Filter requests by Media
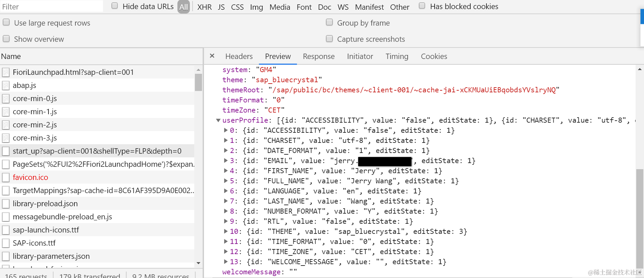 pos(280,7)
